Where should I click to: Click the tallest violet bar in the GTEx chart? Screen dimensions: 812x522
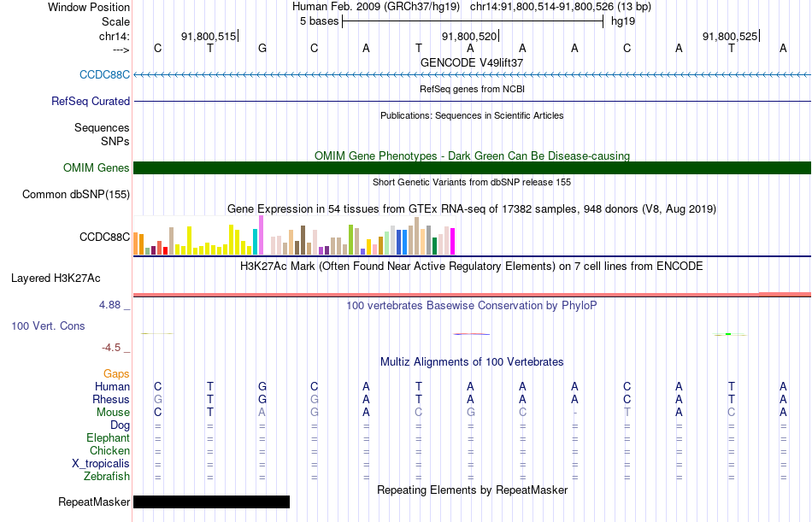point(261,235)
